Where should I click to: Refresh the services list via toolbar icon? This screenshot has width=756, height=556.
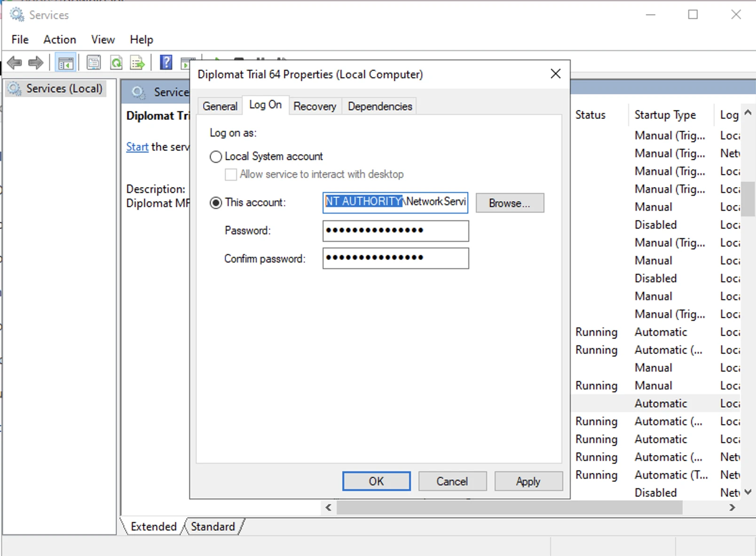point(116,62)
